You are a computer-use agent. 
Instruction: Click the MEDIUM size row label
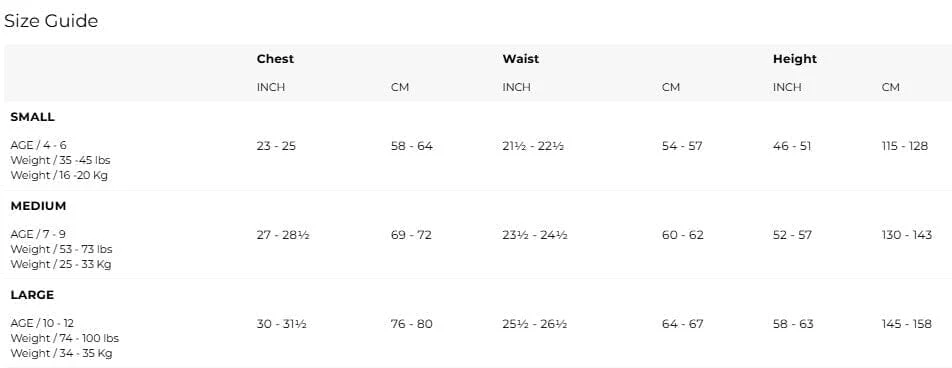tap(38, 206)
